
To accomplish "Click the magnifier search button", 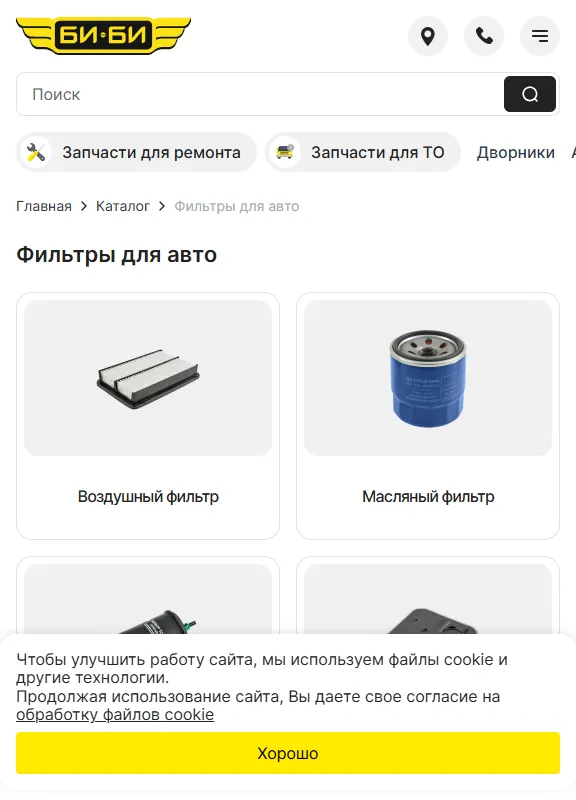I will click(530, 94).
